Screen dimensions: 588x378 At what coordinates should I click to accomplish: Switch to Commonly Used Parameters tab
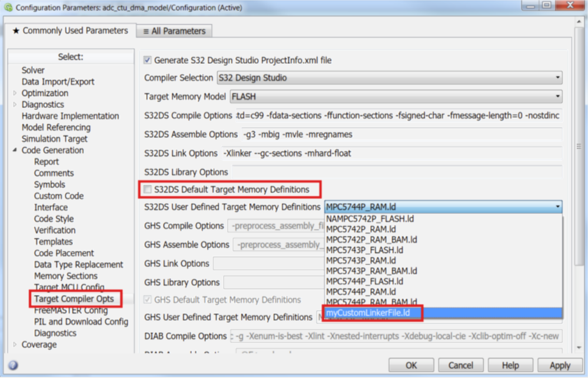(70, 31)
